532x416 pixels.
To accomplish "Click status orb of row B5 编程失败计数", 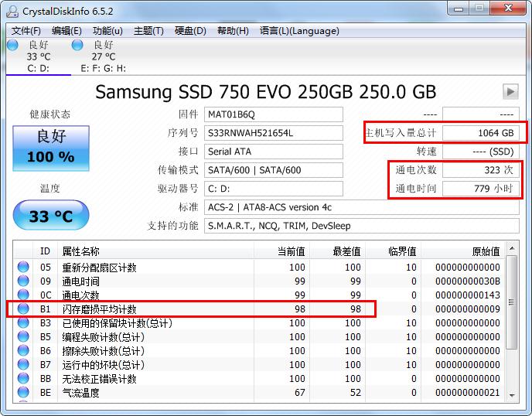I will tap(23, 336).
